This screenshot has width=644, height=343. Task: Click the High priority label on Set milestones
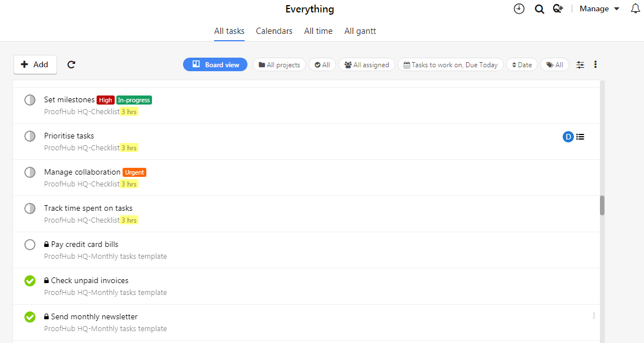105,100
